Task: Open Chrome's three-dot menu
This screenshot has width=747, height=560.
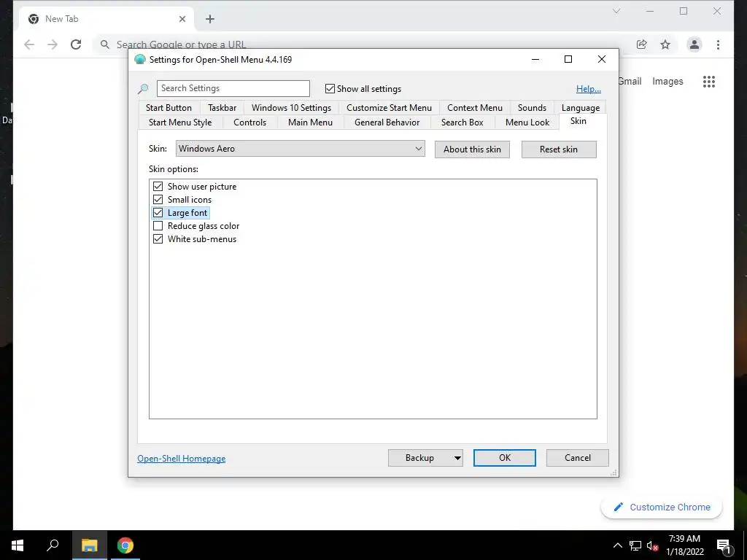Action: (718, 44)
